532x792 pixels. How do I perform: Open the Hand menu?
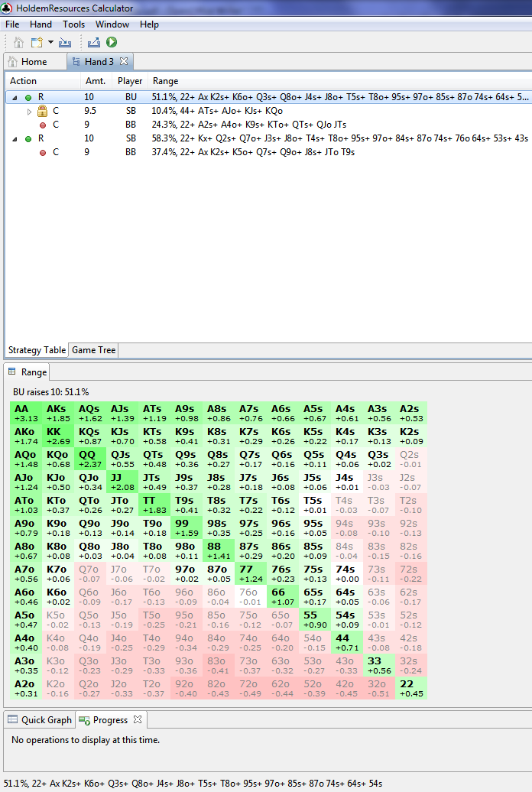[x=41, y=24]
